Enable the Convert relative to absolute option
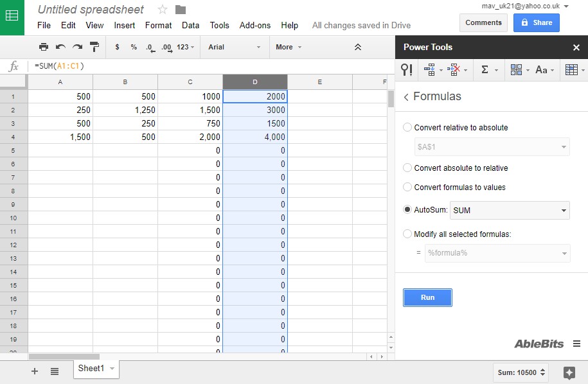Image resolution: width=588 pixels, height=384 pixels. (x=407, y=127)
